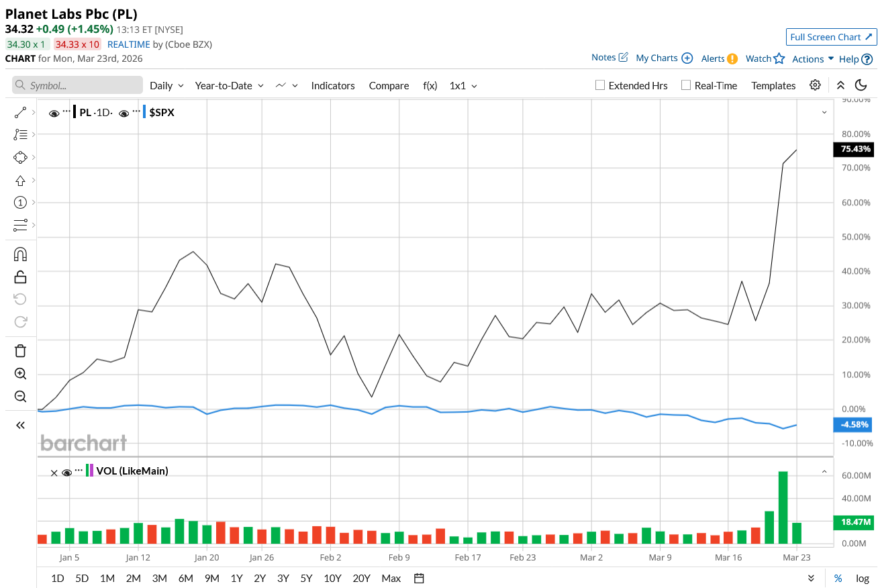Screen dimensions: 878x588
Task: Select the 10Y time range
Action: [332, 578]
